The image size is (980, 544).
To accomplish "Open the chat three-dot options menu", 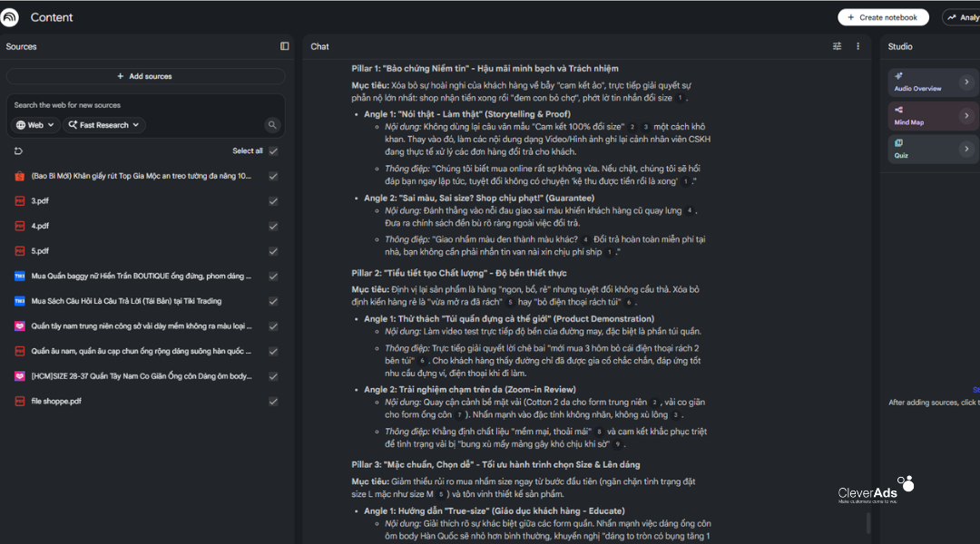I will (x=857, y=46).
